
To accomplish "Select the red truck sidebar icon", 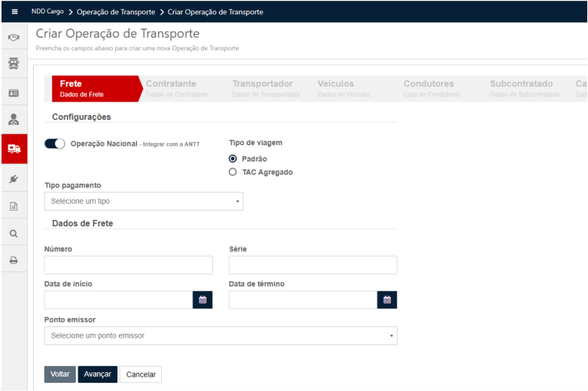I will click(x=14, y=148).
